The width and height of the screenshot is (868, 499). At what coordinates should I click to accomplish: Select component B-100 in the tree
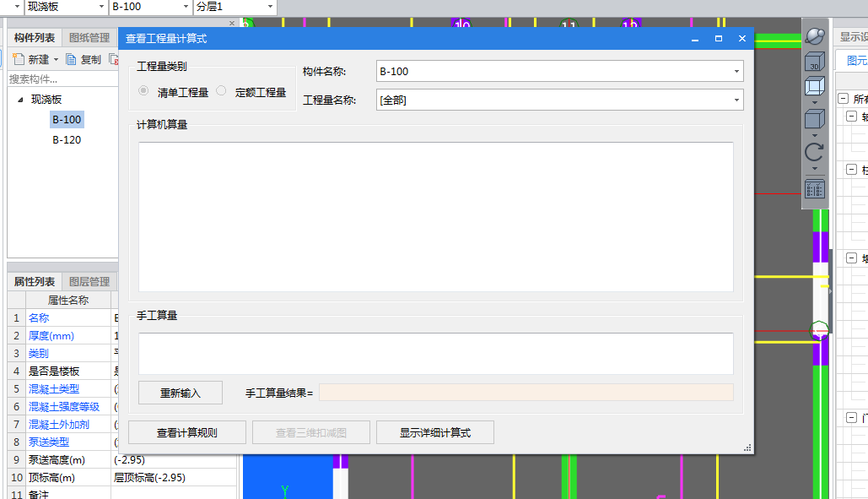coord(67,120)
